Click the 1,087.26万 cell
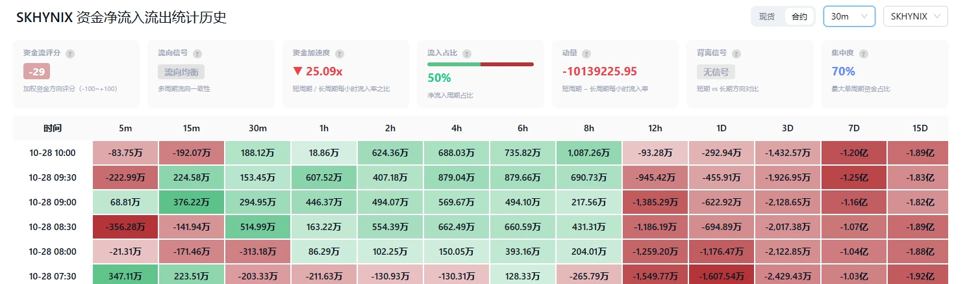Screen dimensions: 980x284 (x=589, y=153)
